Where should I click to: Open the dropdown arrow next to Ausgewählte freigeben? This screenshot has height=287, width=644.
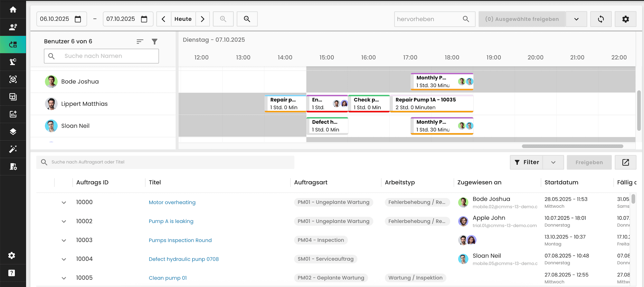tap(576, 19)
